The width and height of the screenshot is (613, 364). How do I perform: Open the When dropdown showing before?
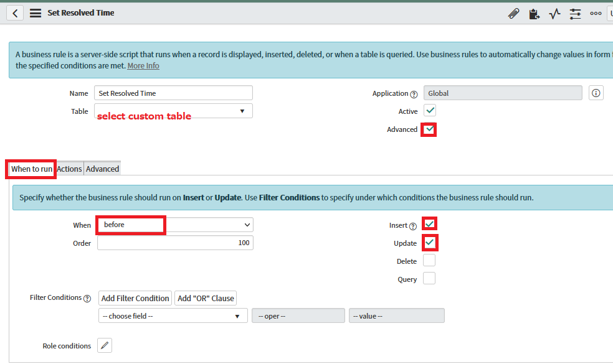175,225
